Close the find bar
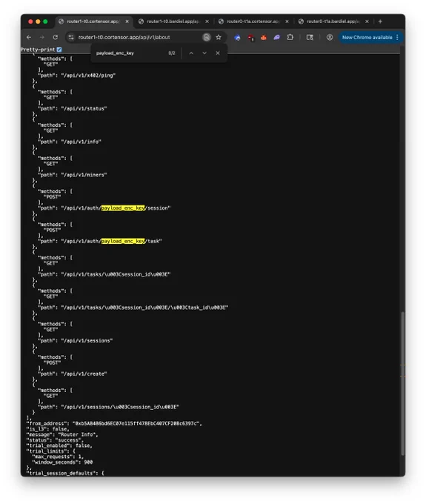Viewport: 426px width, 504px height. click(218, 53)
